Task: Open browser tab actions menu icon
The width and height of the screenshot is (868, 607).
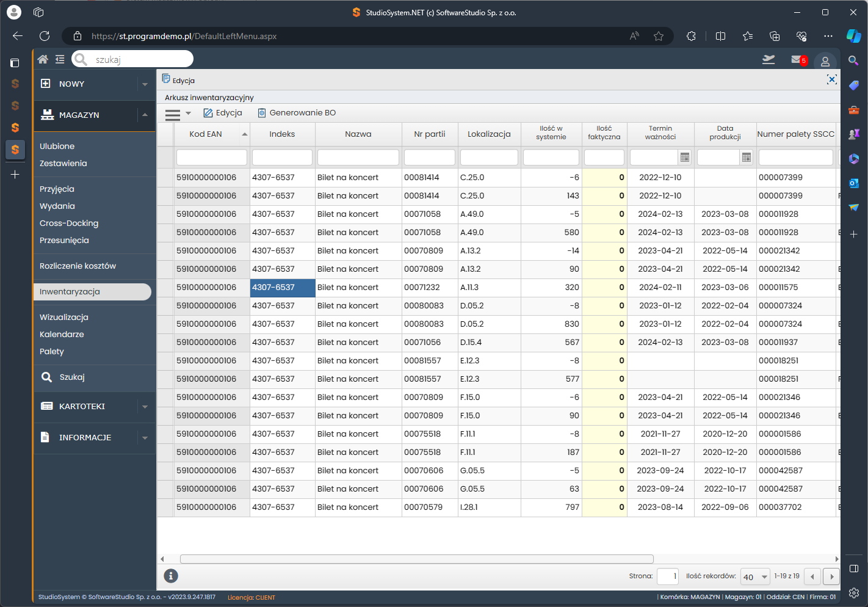Action: (x=15, y=62)
